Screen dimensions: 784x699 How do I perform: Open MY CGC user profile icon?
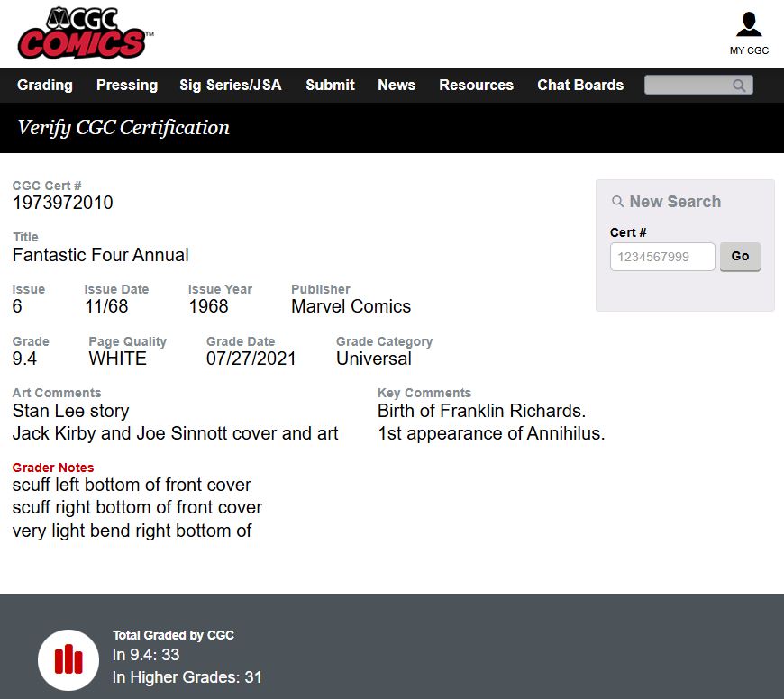coord(749,25)
